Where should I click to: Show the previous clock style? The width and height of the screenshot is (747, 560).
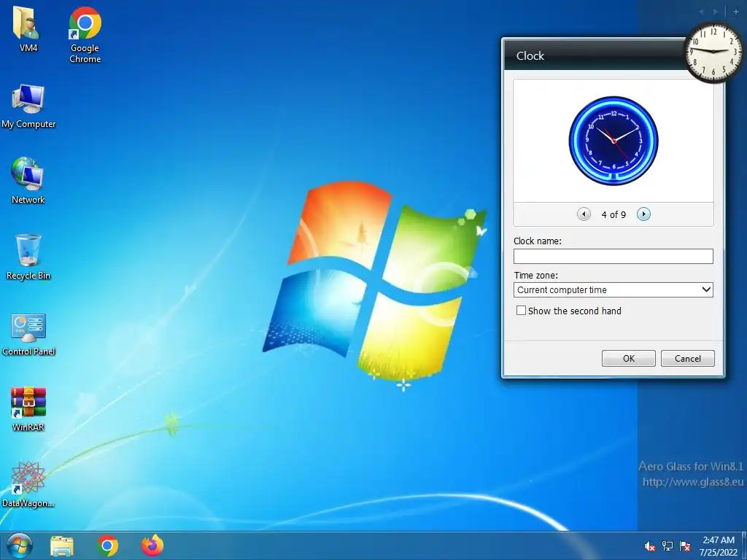(584, 214)
